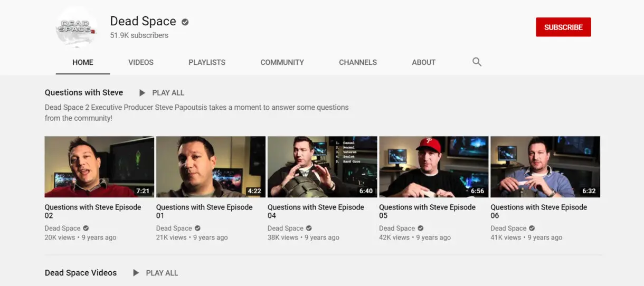644x286 pixels.
Task: Open the Questions with Steve section title
Action: click(x=84, y=92)
